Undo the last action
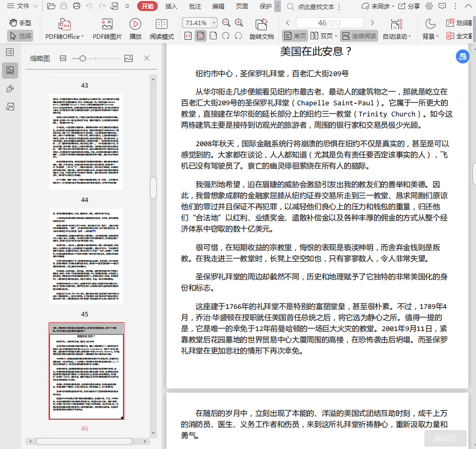476x449 pixels. tap(89, 6)
